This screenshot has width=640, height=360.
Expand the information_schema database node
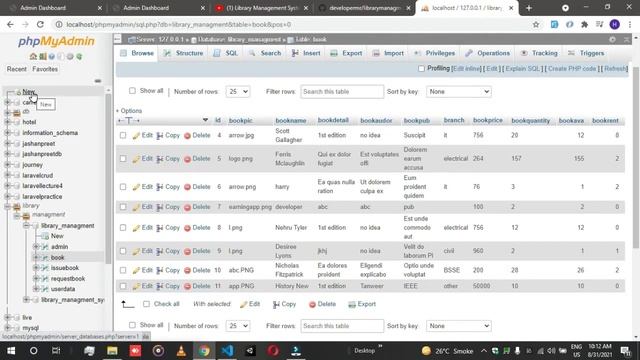(x=7, y=133)
